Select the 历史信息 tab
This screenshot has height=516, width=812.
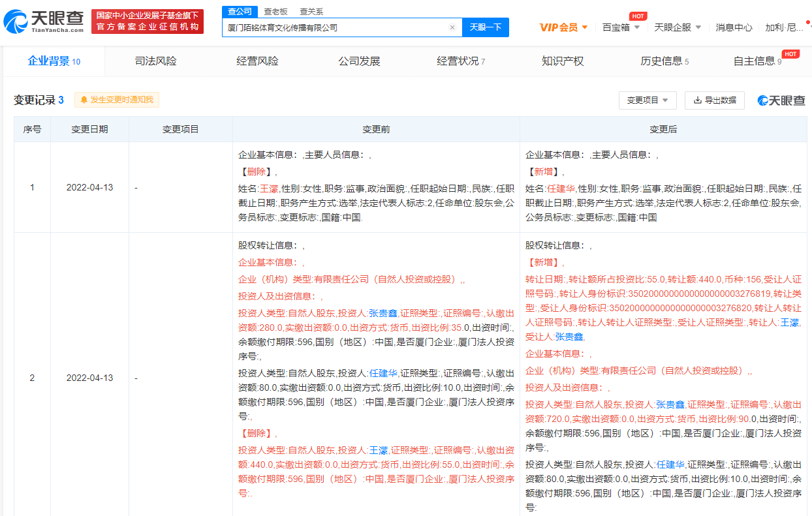click(x=661, y=61)
